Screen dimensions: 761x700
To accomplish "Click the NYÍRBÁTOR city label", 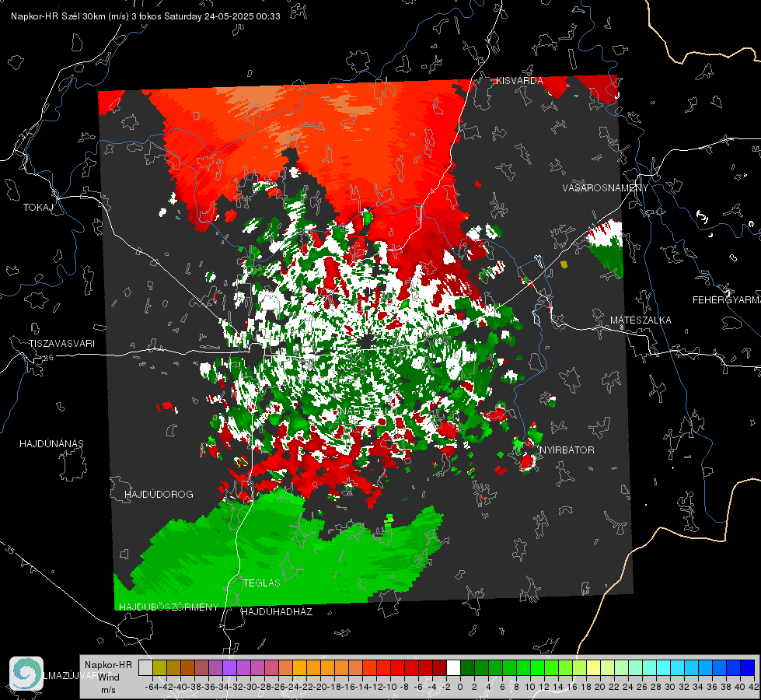I will tap(567, 450).
